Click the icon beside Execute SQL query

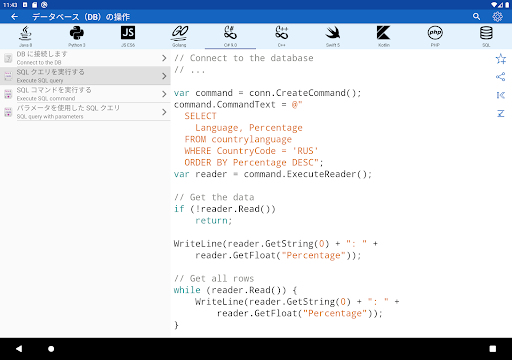pos(8,76)
